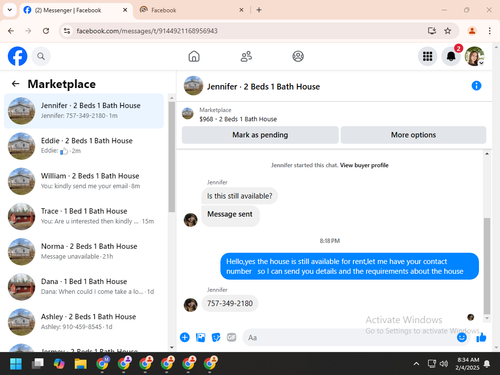
Task: Open the account profile picture menu
Action: (475, 56)
